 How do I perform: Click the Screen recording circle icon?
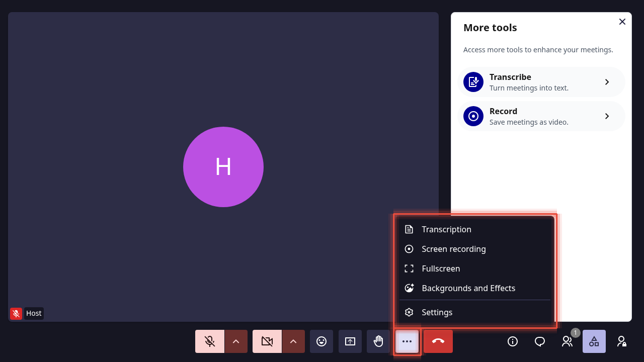tap(409, 249)
